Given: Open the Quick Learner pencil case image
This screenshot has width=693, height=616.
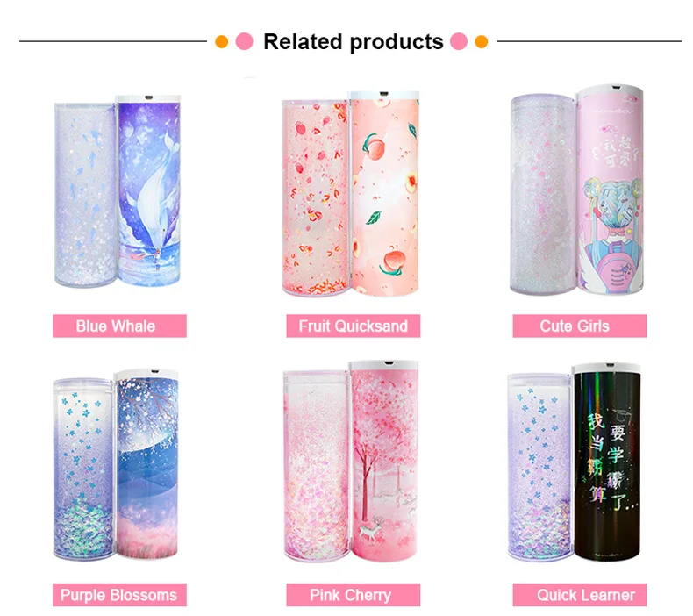Looking at the screenshot, I should point(574,462).
